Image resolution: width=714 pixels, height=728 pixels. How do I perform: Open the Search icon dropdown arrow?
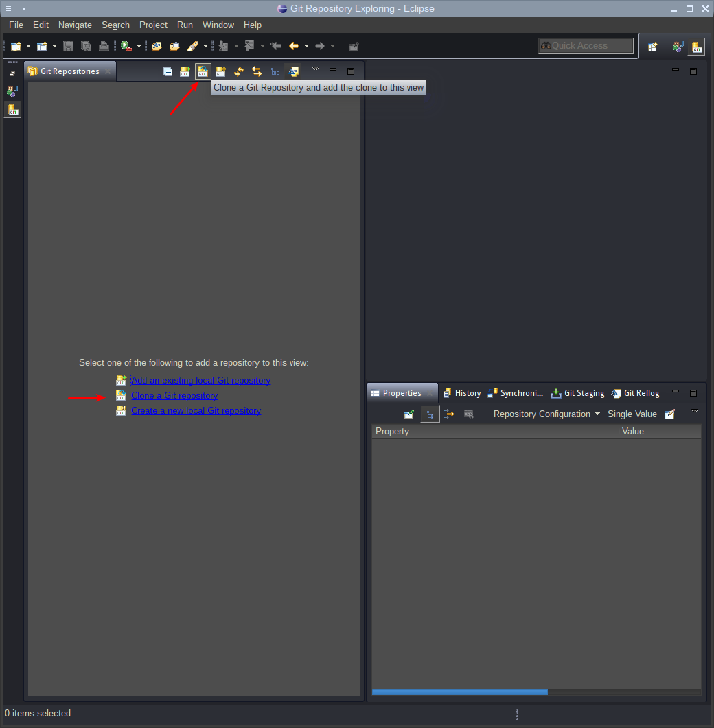point(205,46)
